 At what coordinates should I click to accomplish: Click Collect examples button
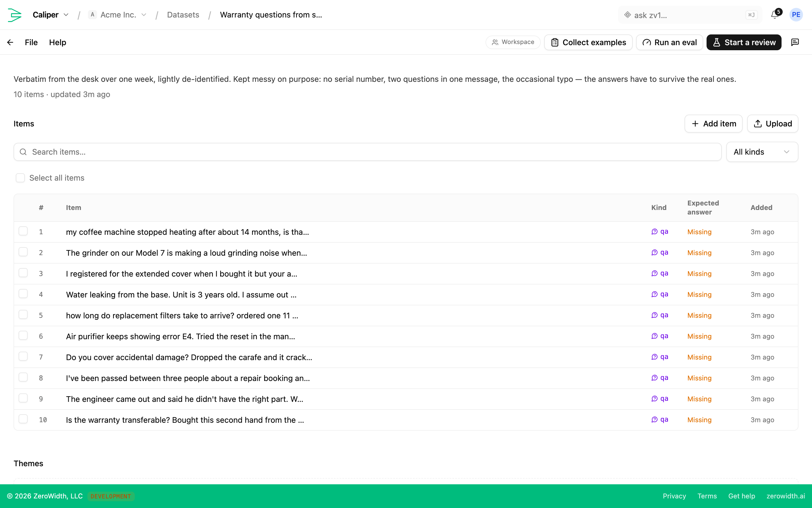click(588, 42)
